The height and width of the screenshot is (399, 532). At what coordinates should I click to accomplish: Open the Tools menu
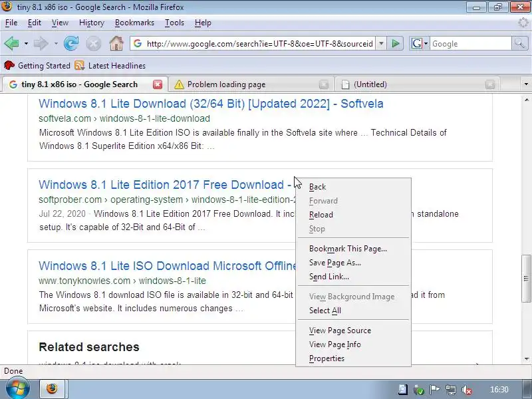(174, 23)
